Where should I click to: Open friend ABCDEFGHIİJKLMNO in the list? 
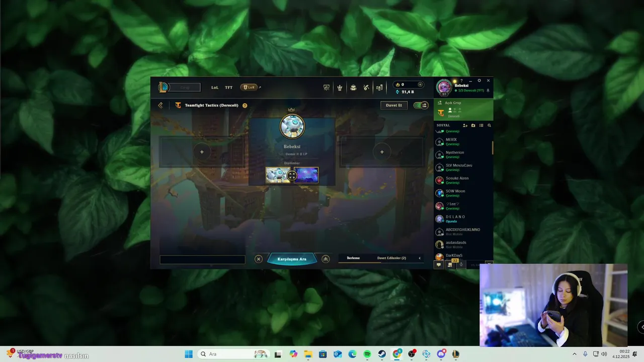click(x=463, y=232)
